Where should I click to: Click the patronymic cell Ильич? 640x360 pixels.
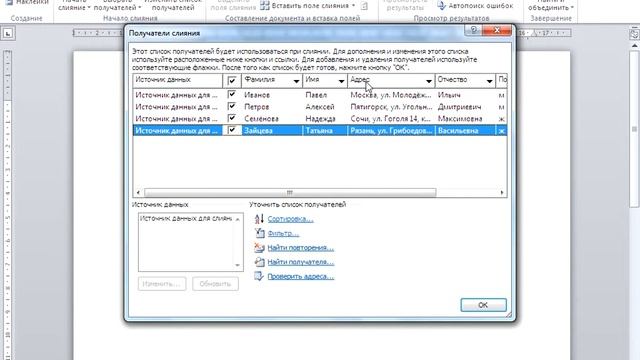pyautogui.click(x=449, y=95)
